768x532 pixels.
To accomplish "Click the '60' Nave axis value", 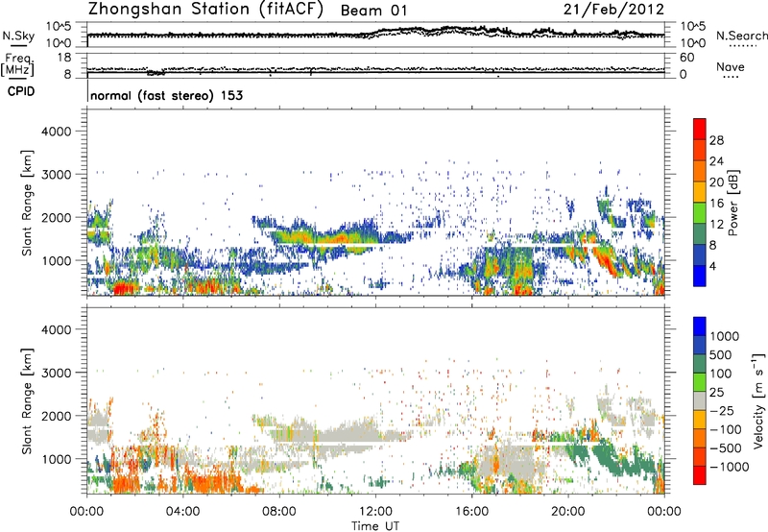I will 686,58.
